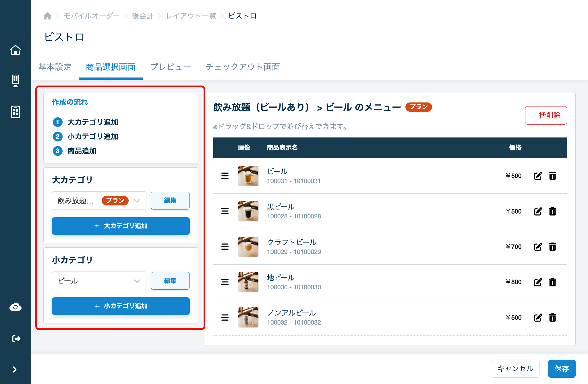Click the trash icon for ノンアルビール
This screenshot has width=588, height=384.
(552, 318)
